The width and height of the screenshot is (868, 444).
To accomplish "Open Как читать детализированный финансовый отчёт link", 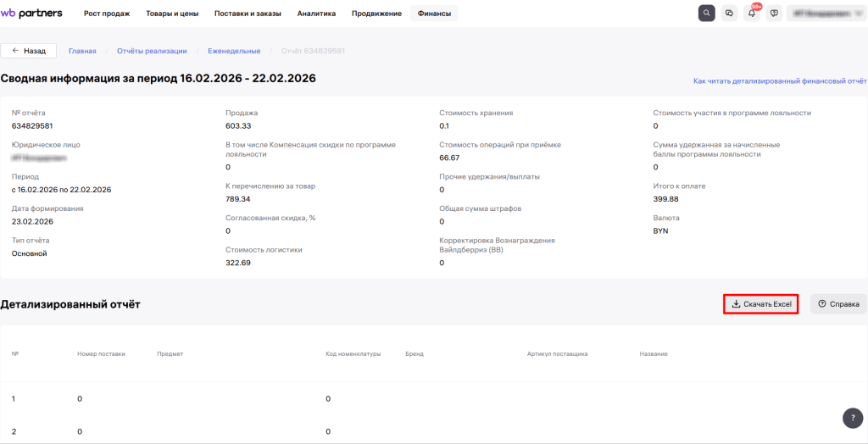I will pos(780,80).
